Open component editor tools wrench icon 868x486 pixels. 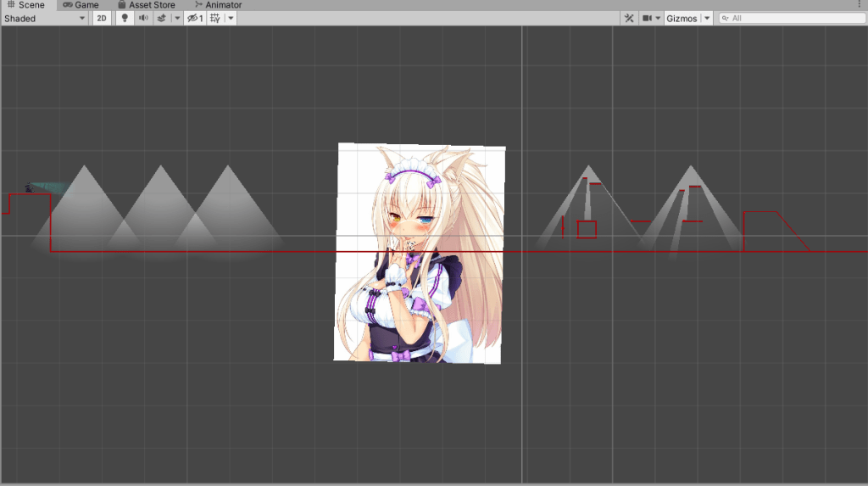629,18
